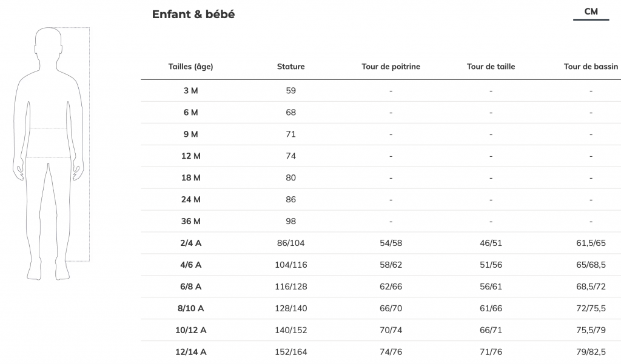Viewport: 621px width, 364px height.
Task: Click the 'Stature' column header
Action: [290, 67]
